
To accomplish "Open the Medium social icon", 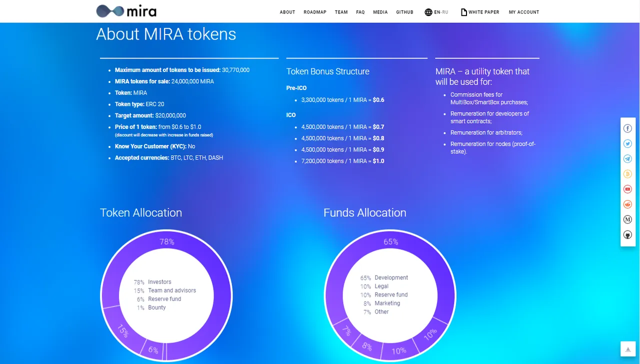I will click(628, 219).
